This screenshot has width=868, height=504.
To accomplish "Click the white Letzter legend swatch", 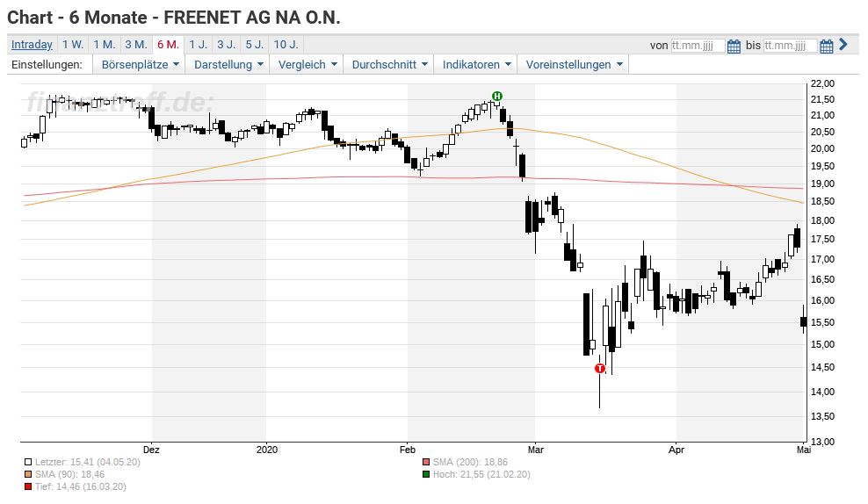I will tap(28, 462).
